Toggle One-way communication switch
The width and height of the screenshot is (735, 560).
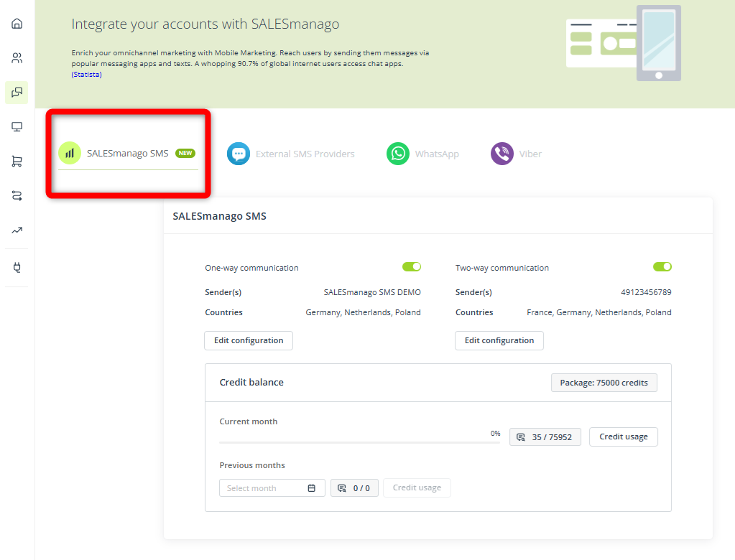[412, 267]
